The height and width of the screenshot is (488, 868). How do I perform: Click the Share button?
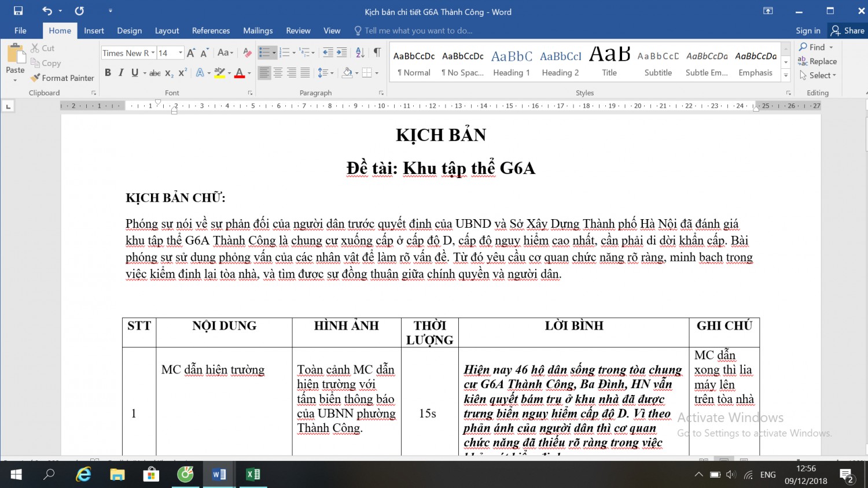[x=848, y=31]
